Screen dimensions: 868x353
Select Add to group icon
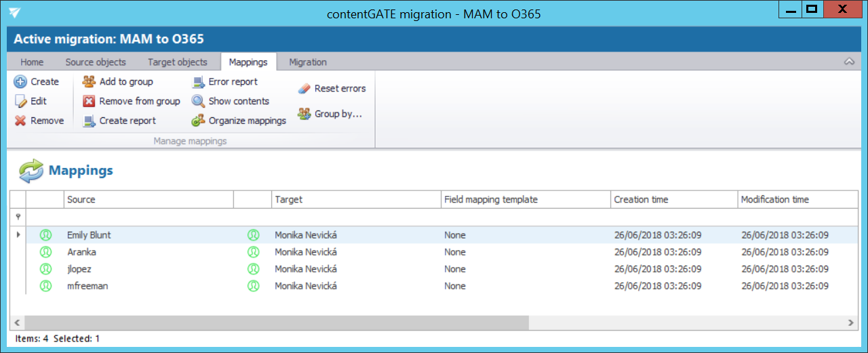click(89, 82)
